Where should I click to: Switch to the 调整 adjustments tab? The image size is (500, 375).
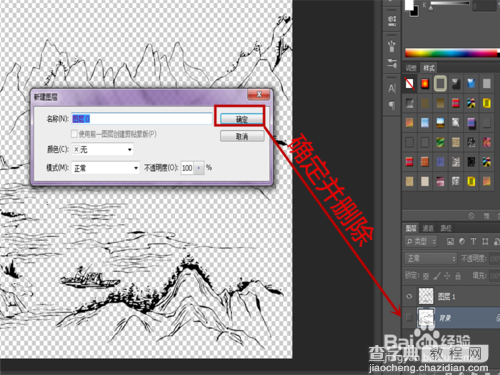click(x=411, y=68)
